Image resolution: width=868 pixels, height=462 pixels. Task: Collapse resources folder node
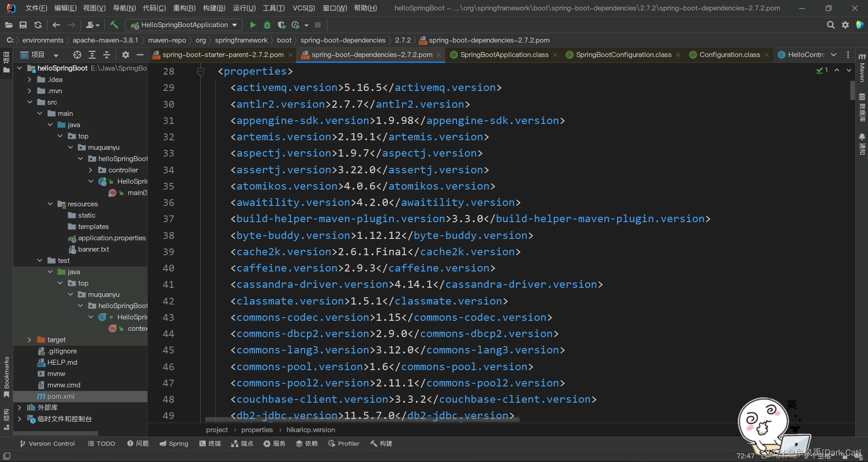50,204
